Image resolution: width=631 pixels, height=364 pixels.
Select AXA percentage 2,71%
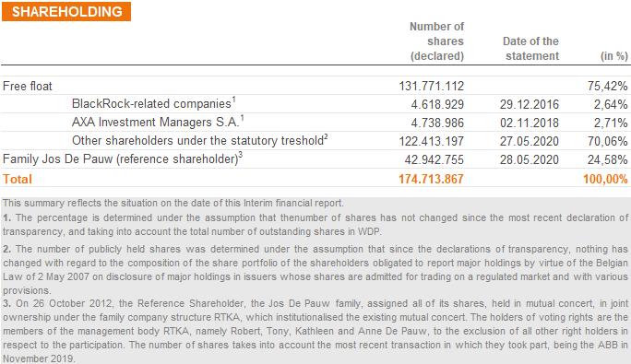pyautogui.click(x=611, y=123)
